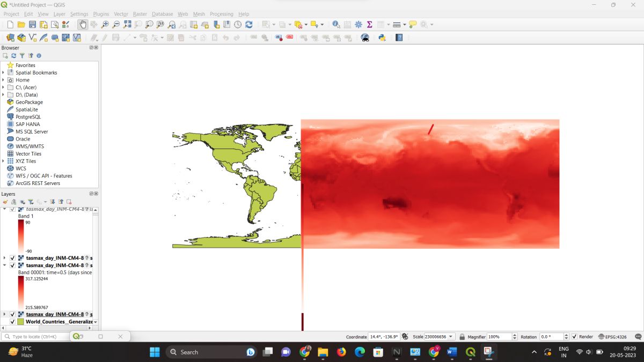644x362 pixels.
Task: Select the Zoom In magnifier tool
Action: tap(105, 25)
